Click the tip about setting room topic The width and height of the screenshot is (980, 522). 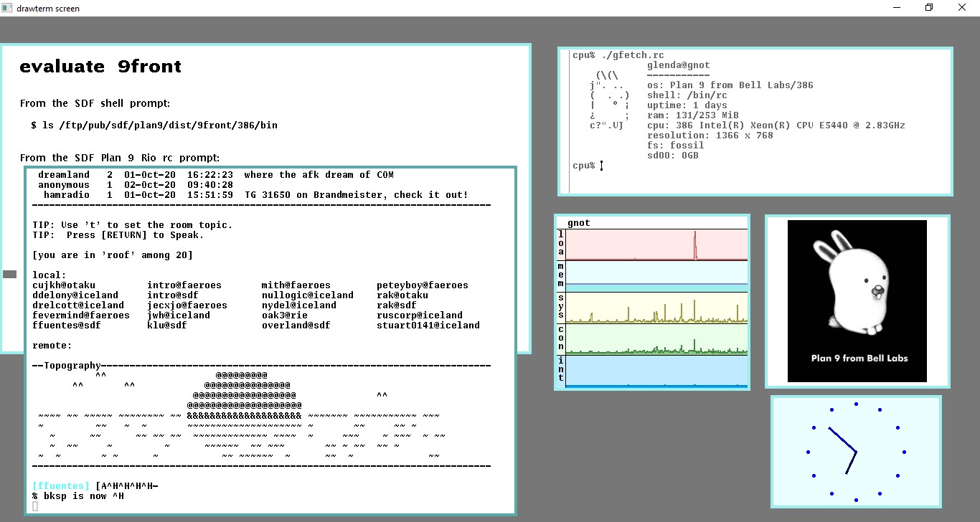click(x=133, y=225)
